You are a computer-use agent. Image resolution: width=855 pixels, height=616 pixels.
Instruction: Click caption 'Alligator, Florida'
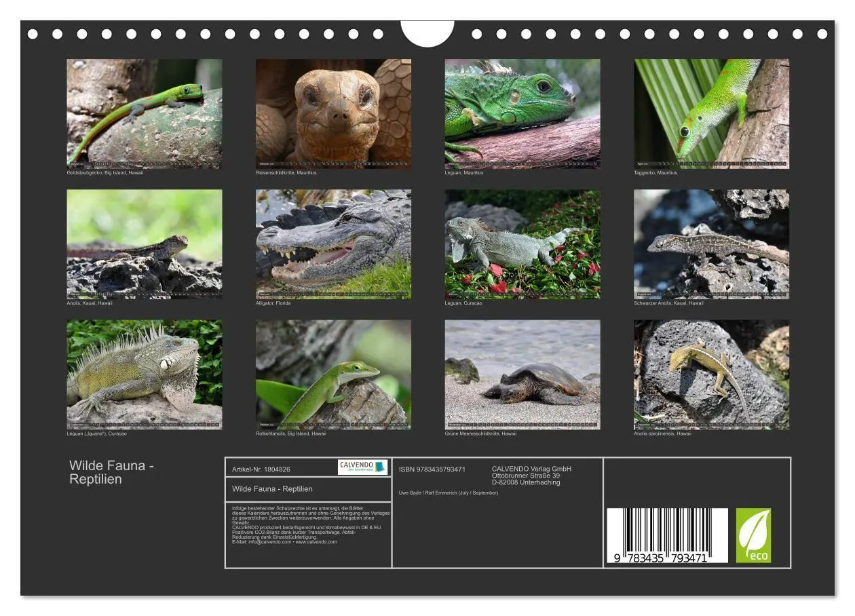275,303
